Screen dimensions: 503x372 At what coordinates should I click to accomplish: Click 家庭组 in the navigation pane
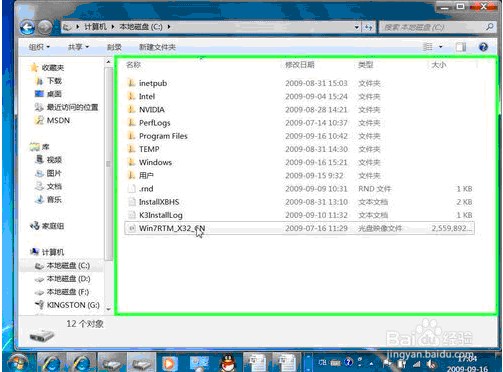click(x=53, y=226)
